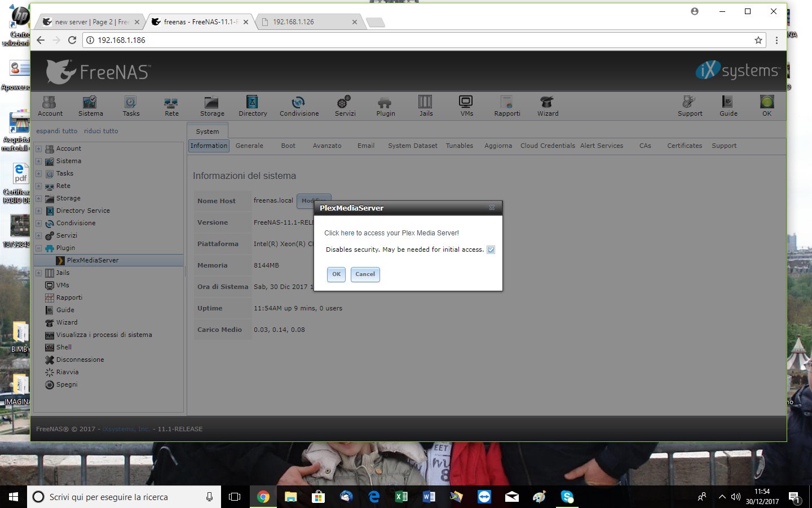Image resolution: width=812 pixels, height=508 pixels.
Task: Switch to the Avanzato tab
Action: (327, 146)
